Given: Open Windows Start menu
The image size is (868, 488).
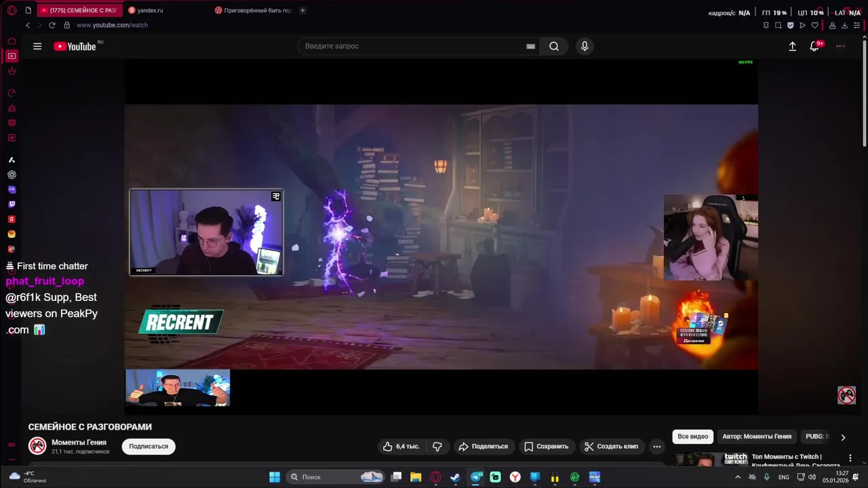Looking at the screenshot, I should pyautogui.click(x=275, y=477).
